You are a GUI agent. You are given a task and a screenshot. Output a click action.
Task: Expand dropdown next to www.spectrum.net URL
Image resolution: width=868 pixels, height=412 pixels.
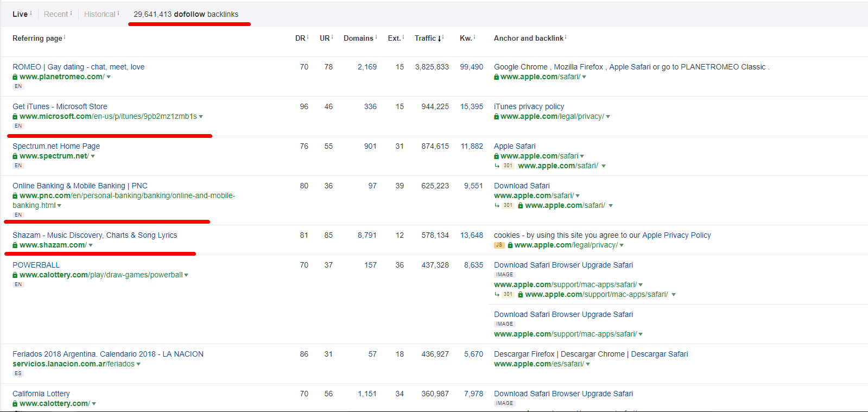pos(93,156)
